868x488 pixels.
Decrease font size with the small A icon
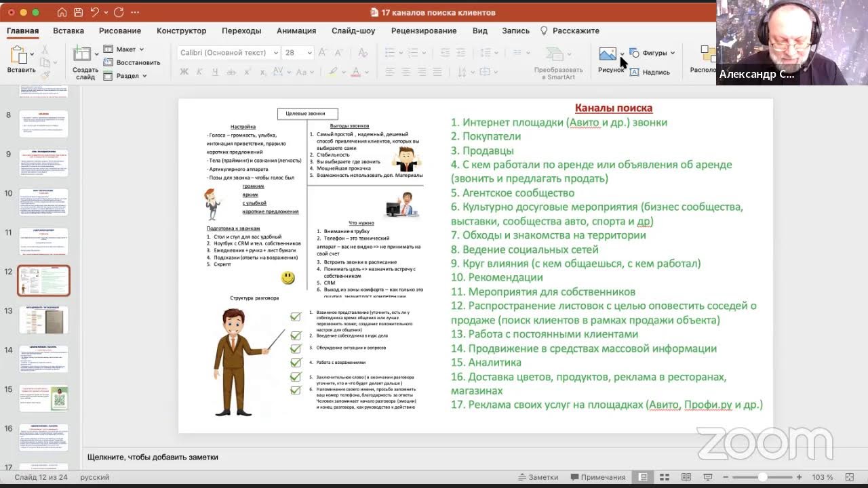click(338, 52)
